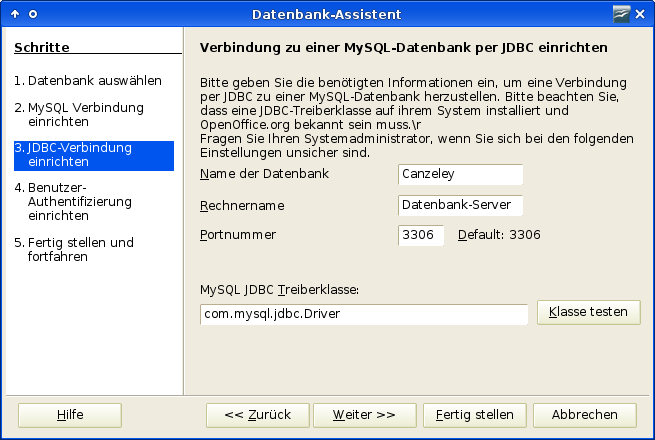Click the heading Verbindung zu einer MySQL-Datenbank
Screen dimensions: 655x440
coord(404,48)
